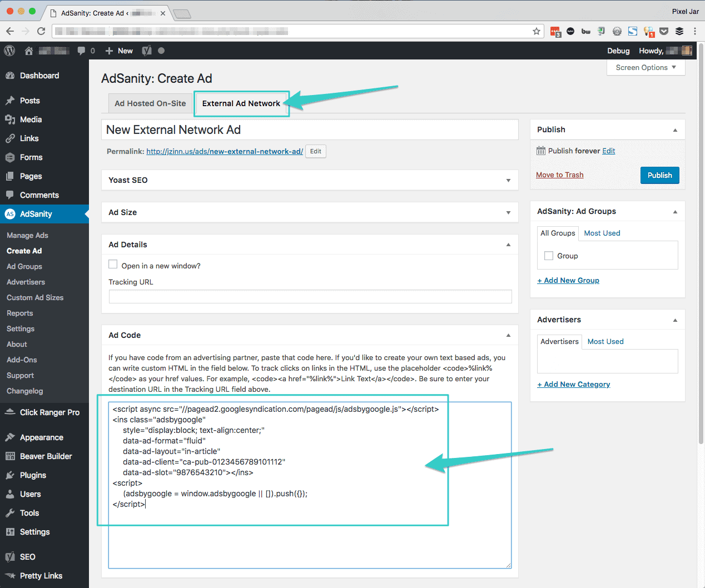Click Add New Category link

pyautogui.click(x=574, y=384)
